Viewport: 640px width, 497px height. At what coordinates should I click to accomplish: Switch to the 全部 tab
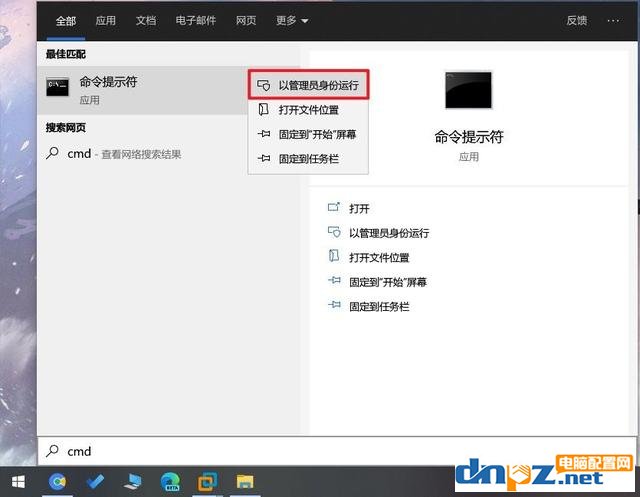tap(66, 21)
